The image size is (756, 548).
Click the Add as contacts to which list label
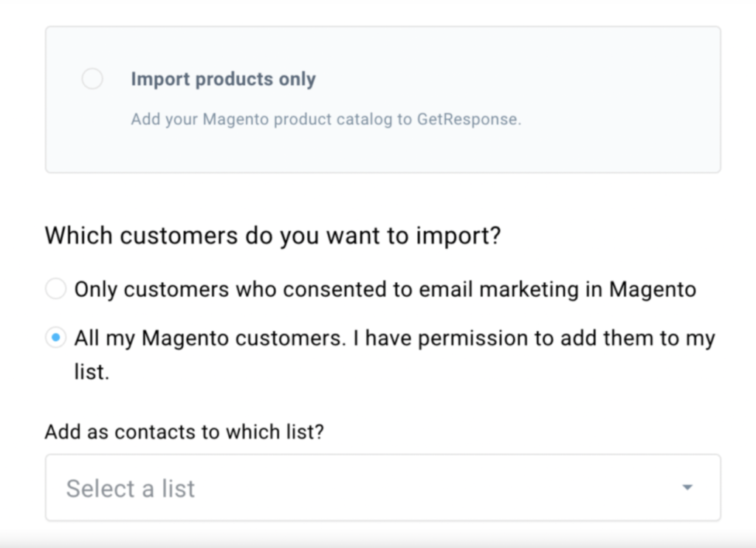pyautogui.click(x=184, y=432)
